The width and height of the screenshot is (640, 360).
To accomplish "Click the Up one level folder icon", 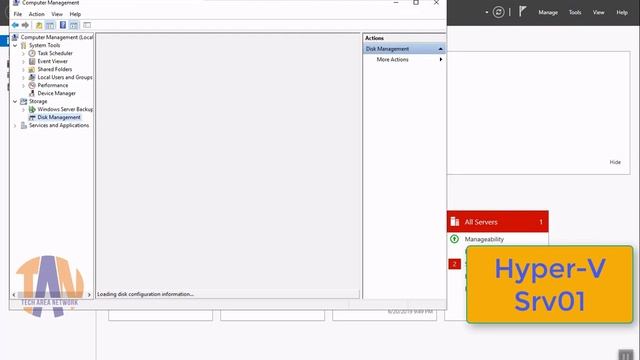I will click(39, 25).
